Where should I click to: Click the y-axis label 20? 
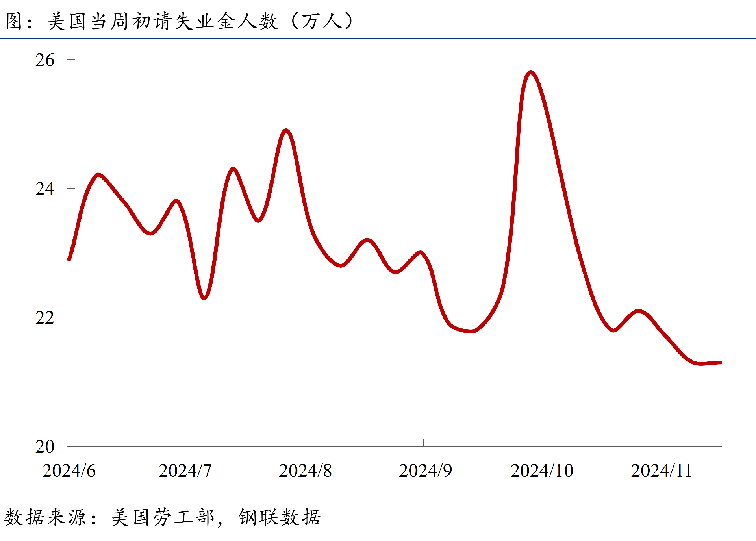pos(44,446)
